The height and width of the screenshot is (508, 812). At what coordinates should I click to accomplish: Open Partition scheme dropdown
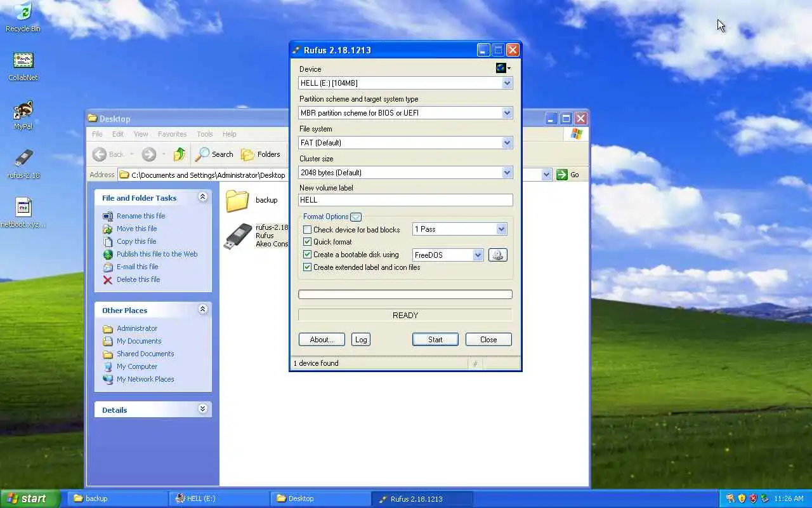click(507, 113)
